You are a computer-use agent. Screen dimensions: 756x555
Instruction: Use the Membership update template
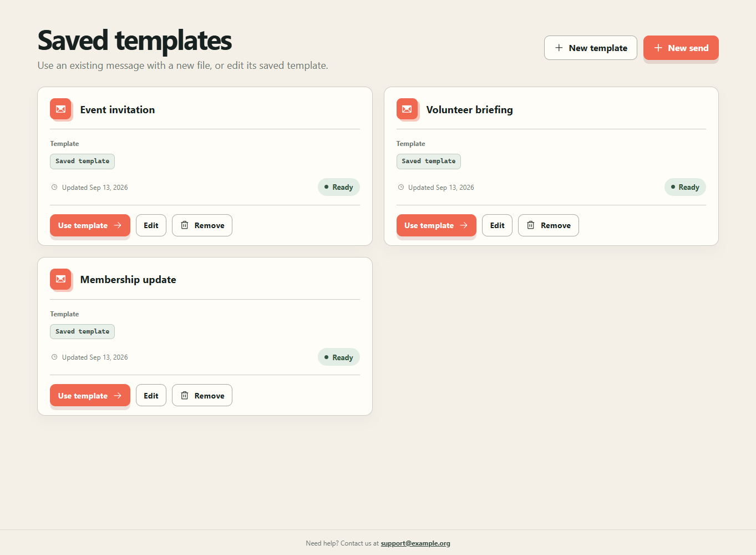[90, 396]
